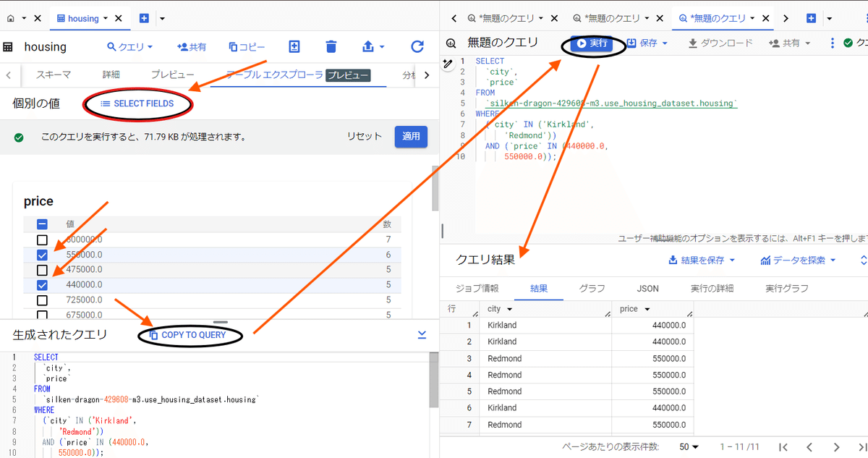This screenshot has width=868, height=458.
Task: Click 共有 in the housing toolbar
Action: click(192, 47)
